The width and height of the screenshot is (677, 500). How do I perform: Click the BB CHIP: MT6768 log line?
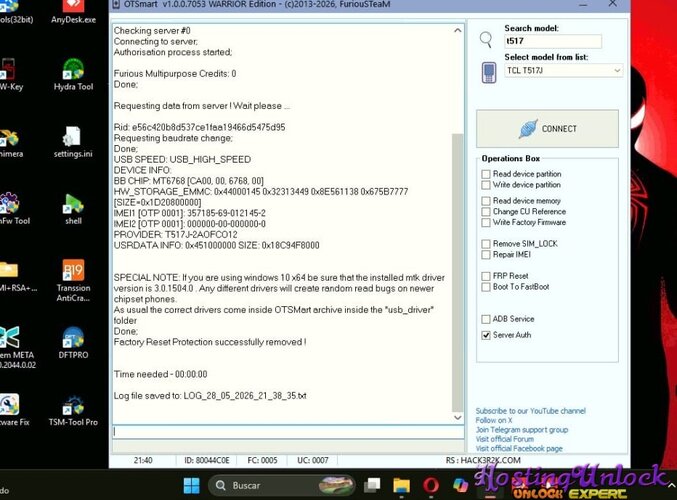[188, 181]
